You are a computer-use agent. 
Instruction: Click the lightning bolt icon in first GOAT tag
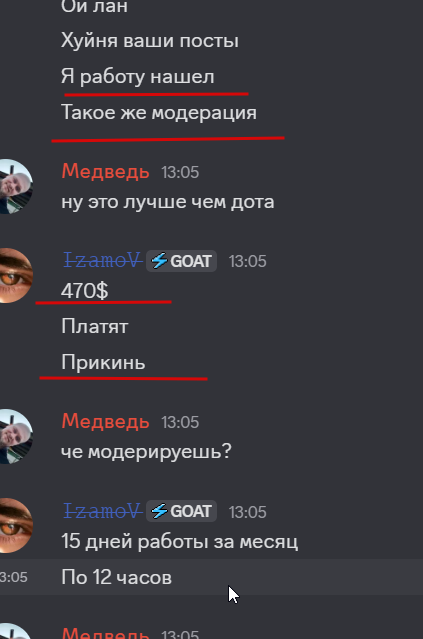coord(159,261)
